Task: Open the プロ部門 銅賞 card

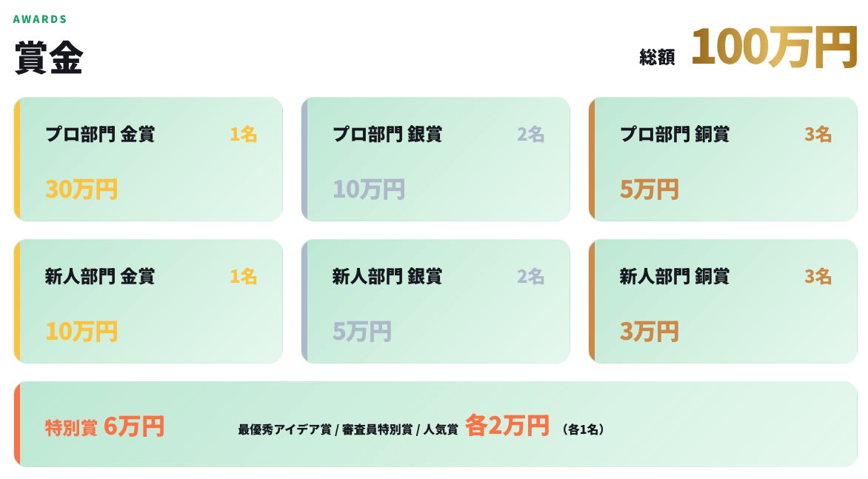Action: tap(723, 159)
